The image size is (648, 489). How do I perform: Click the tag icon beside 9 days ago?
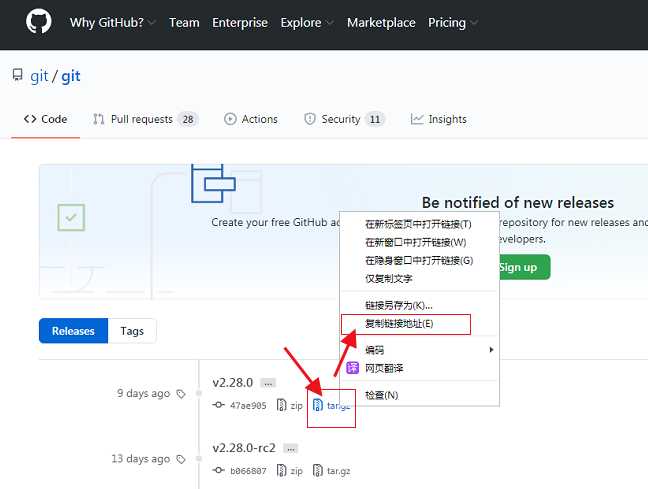181,394
